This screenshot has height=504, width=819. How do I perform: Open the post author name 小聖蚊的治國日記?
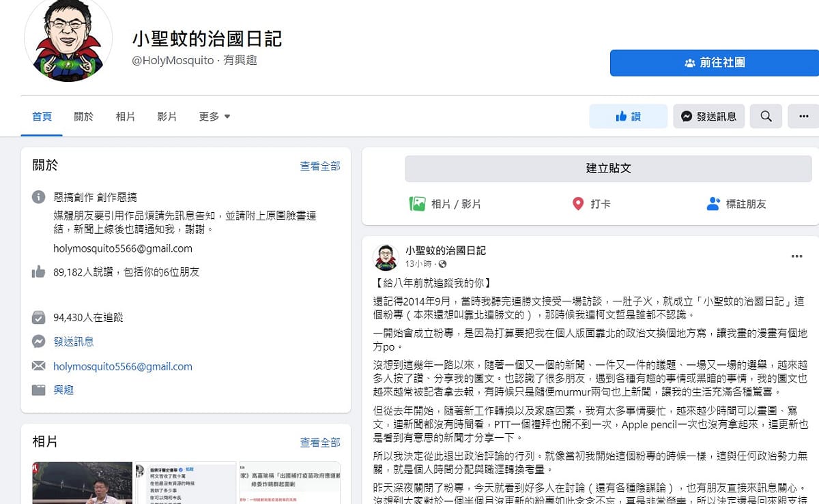pos(446,251)
